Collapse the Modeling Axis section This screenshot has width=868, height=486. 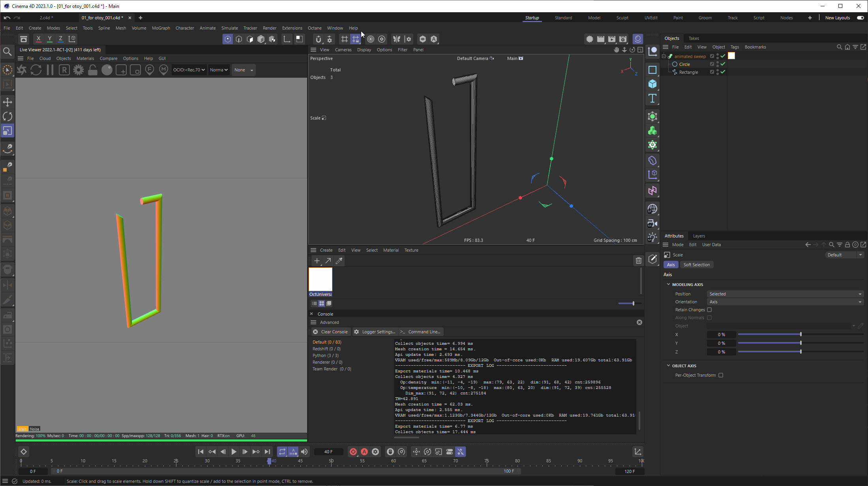[669, 284]
